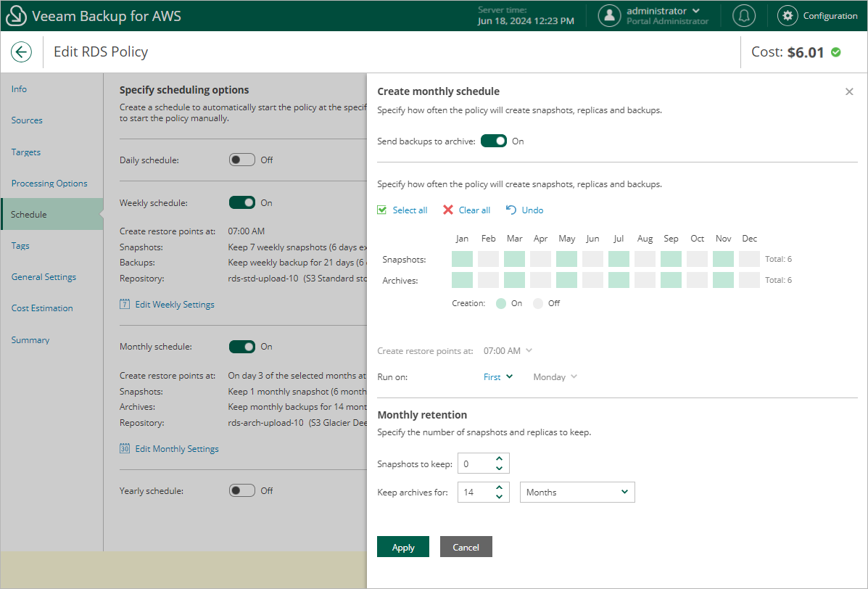Open Edit Weekly Settings link
Image resolution: width=868 pixels, height=589 pixels.
[x=175, y=305]
